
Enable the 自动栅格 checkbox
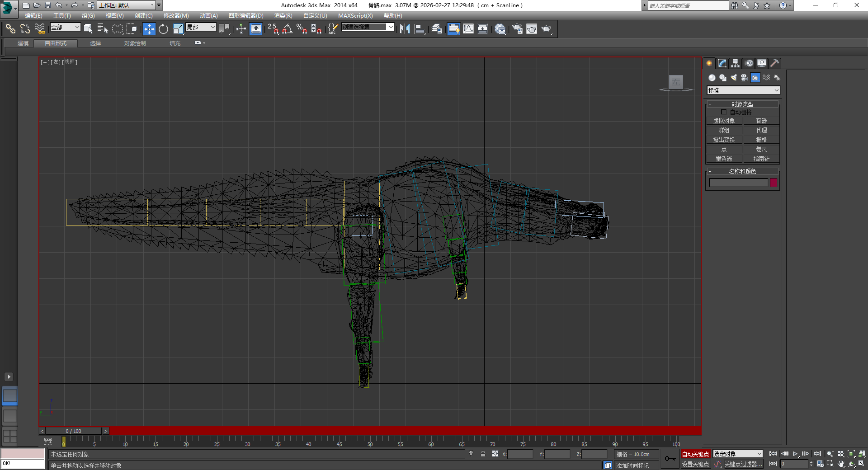724,112
